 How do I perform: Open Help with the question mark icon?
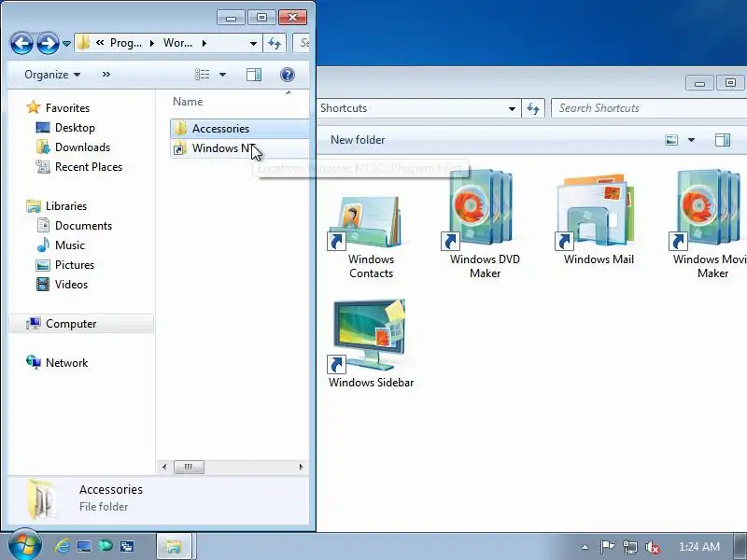click(288, 75)
